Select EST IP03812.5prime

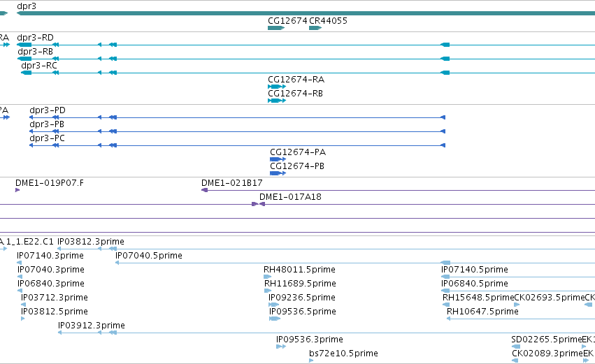tap(55, 312)
